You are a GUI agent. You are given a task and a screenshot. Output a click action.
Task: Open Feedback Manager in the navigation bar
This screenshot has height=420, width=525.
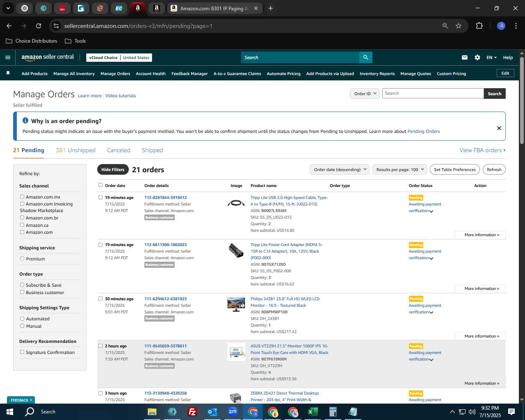point(189,74)
